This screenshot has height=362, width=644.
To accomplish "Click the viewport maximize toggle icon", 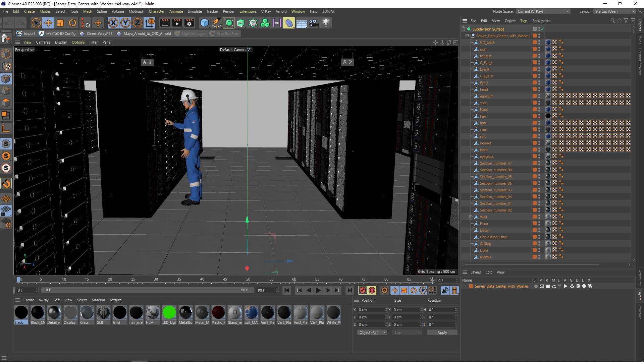I will point(456,42).
